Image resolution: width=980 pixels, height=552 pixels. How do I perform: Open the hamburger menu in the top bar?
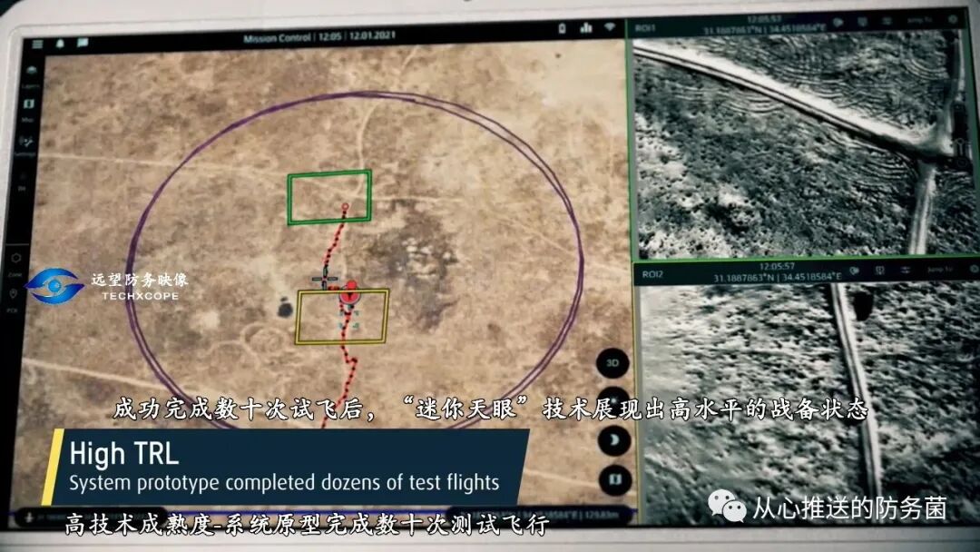(x=37, y=44)
